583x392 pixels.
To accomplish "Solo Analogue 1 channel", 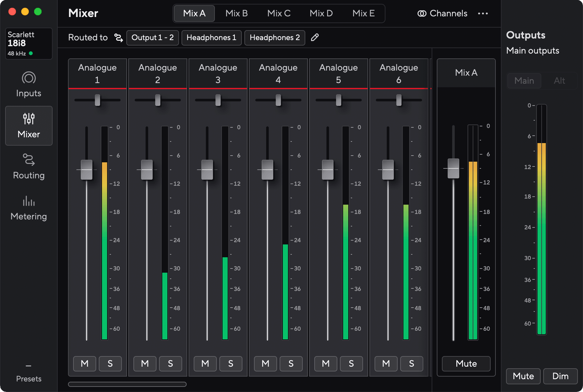I will pos(110,364).
